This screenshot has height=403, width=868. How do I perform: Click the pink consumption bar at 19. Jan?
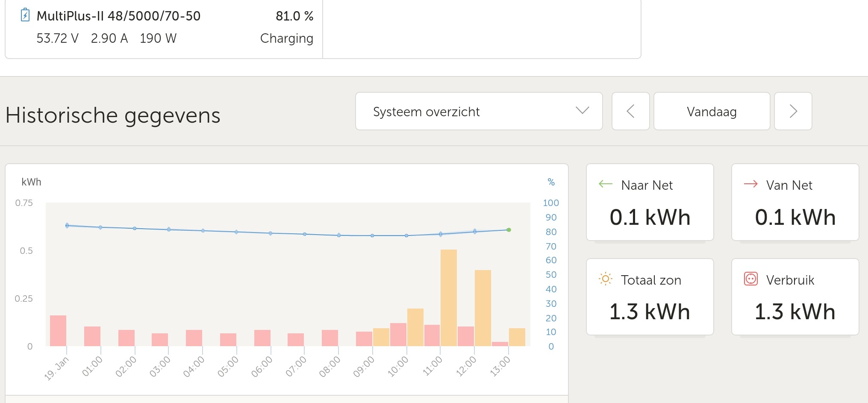(58, 330)
